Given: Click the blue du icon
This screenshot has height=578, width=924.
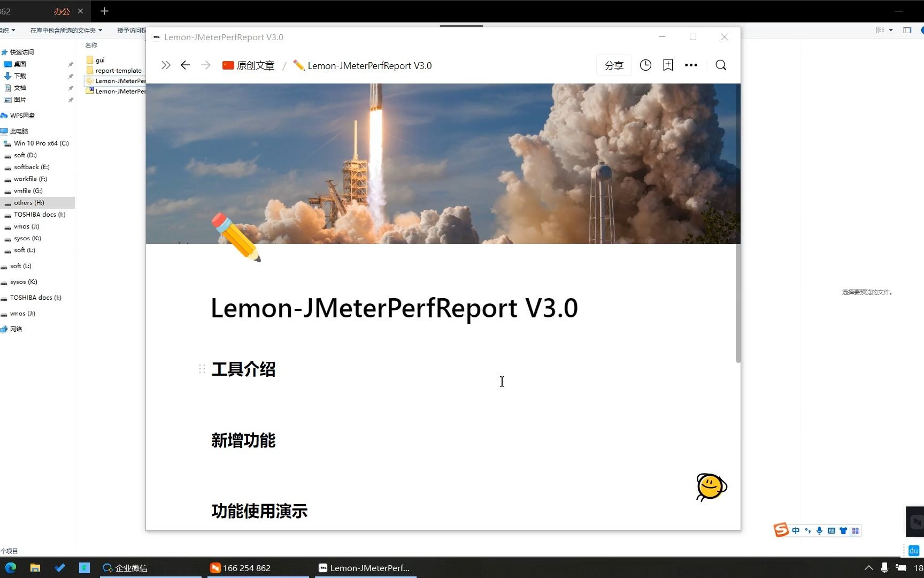Looking at the screenshot, I should point(913,550).
